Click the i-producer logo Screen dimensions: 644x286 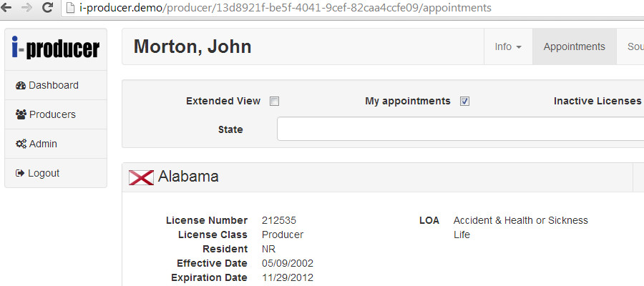(56, 48)
